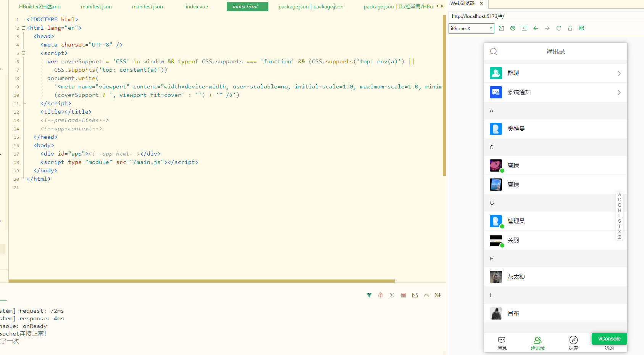Screen dimensions: 644x355
Task: Click the horizontal scrollbar under the editor
Action: (202, 281)
